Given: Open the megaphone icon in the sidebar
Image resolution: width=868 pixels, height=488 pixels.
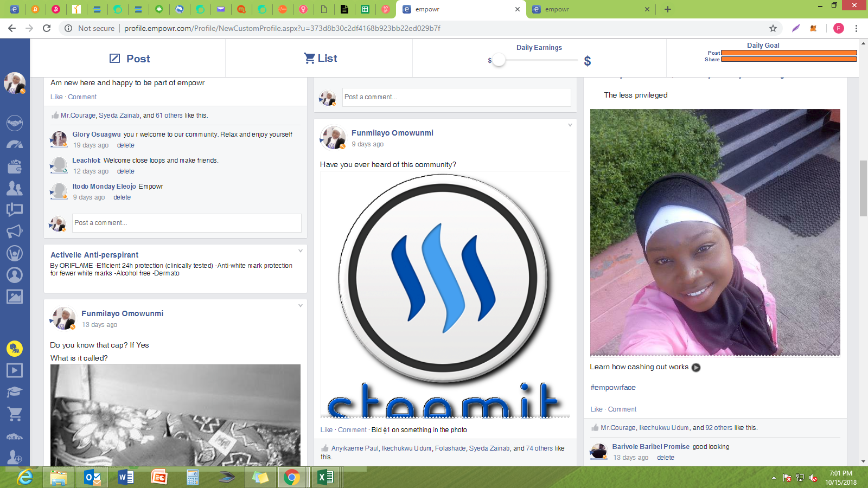Looking at the screenshot, I should coord(15,232).
